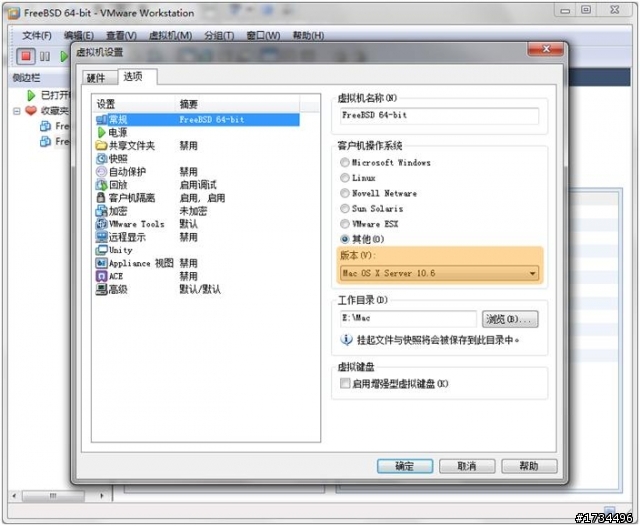Screen dimensions: 640x526
Task: Choose the Novell Netware radio button
Action: 345,193
